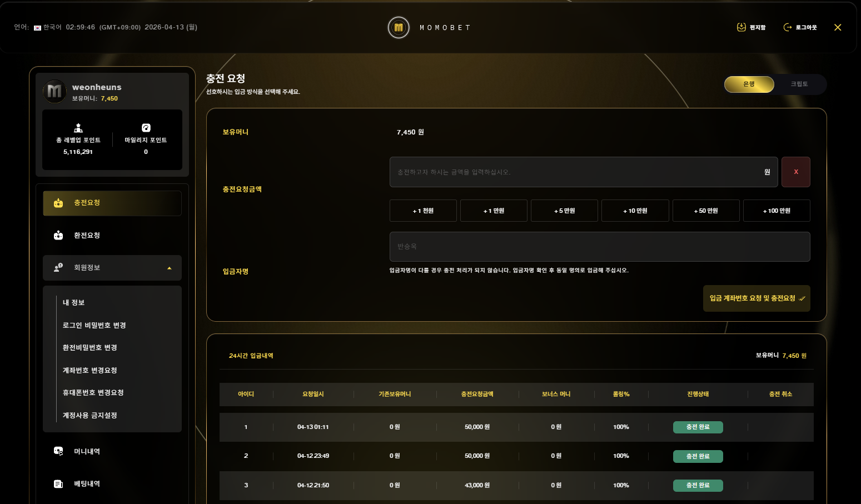This screenshot has width=861, height=504.
Task: Open 환전요청 in the sidebar
Action: pyautogui.click(x=87, y=236)
